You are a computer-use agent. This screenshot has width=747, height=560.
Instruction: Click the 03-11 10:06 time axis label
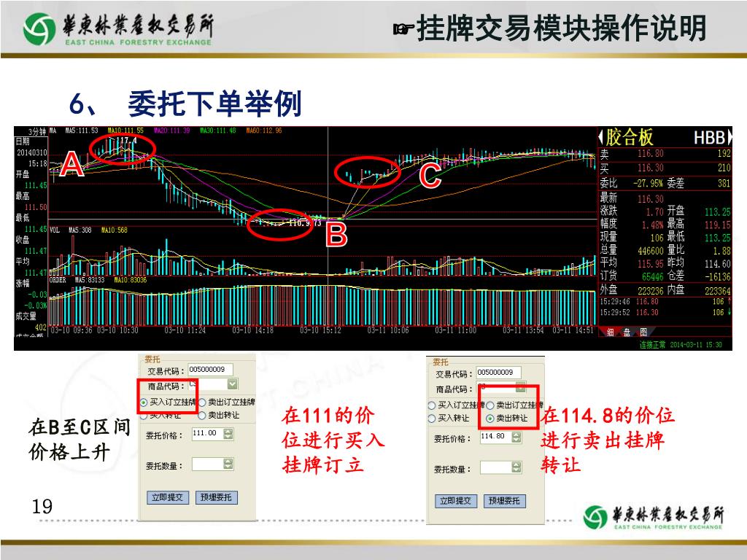[x=388, y=330]
